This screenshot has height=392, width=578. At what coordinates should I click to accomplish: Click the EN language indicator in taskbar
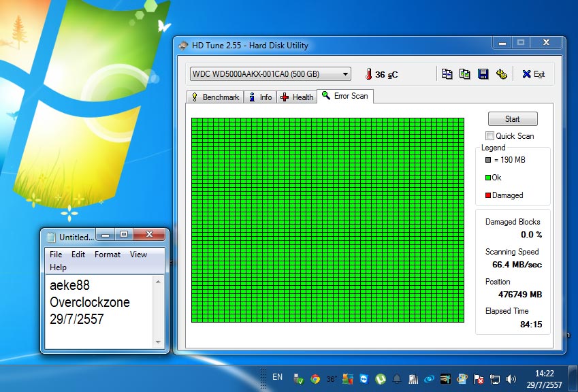[277, 377]
